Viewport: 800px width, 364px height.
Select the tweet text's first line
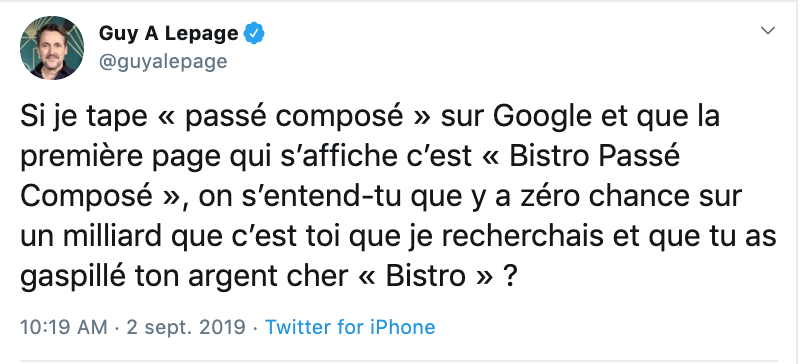point(370,118)
